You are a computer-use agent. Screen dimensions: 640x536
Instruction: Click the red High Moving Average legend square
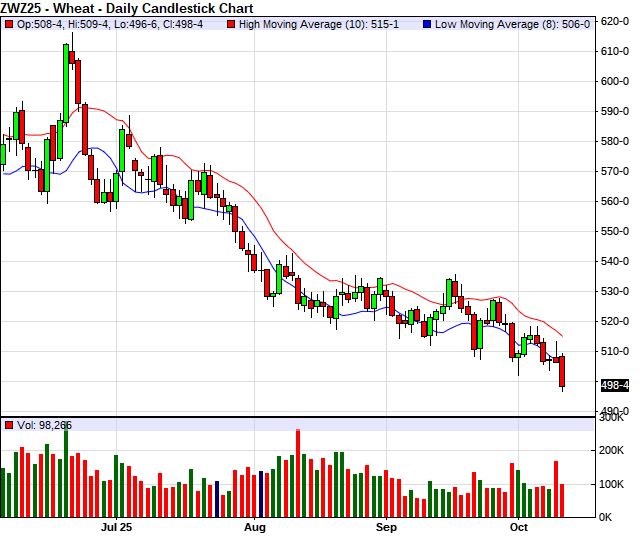point(233,23)
